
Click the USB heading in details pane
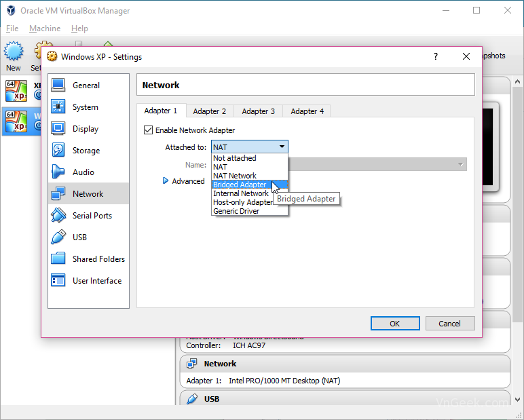tap(212, 398)
